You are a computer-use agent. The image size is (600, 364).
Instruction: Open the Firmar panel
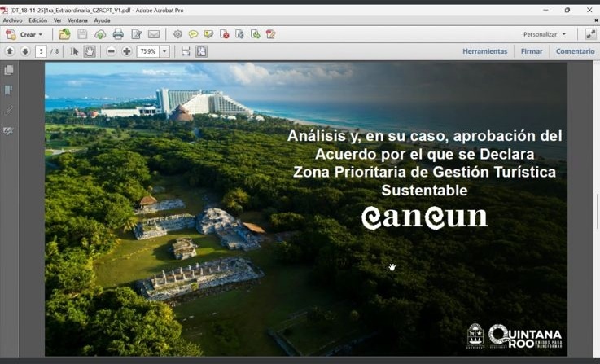coord(532,51)
